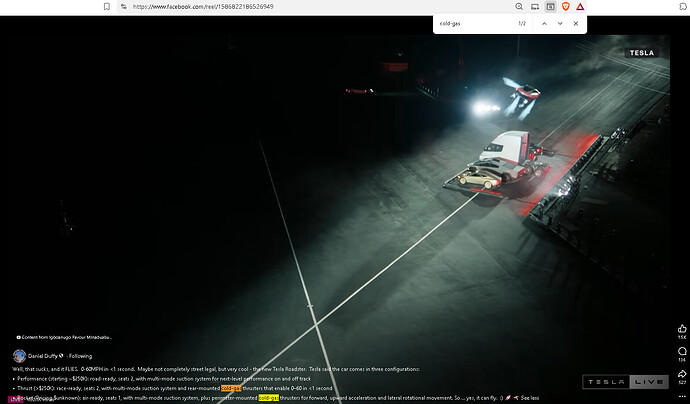Share the reel with arrow icon

click(x=682, y=374)
